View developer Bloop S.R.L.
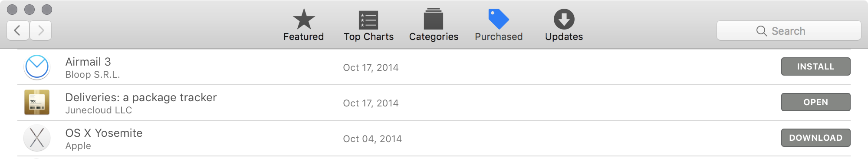The image size is (868, 159). point(92,75)
